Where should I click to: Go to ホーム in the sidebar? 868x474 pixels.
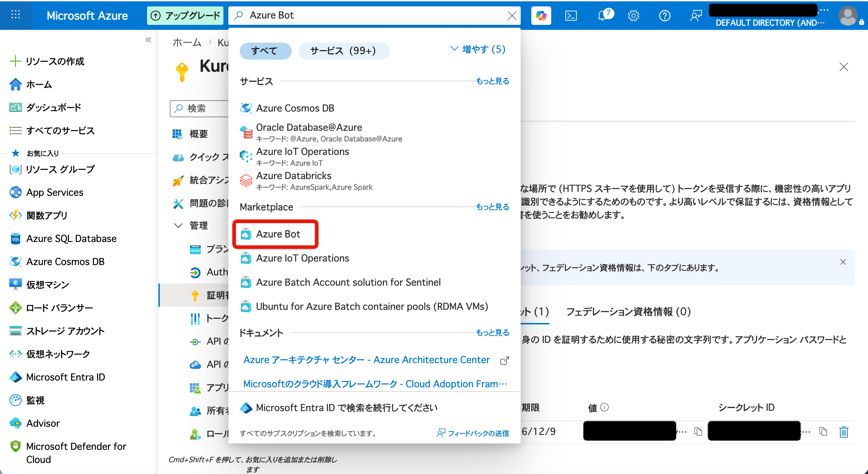[x=31, y=84]
